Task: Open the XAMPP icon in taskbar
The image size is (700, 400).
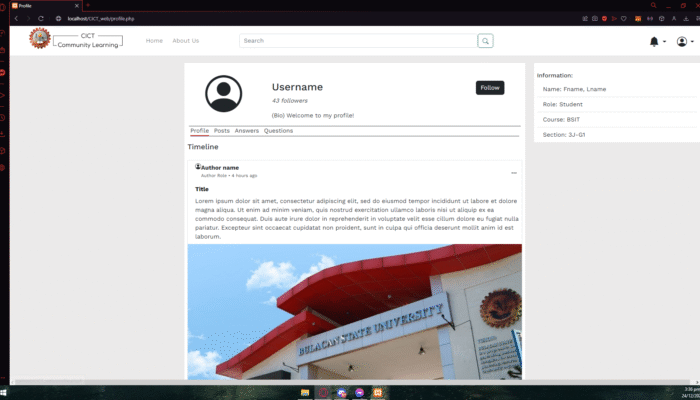Action: [378, 393]
